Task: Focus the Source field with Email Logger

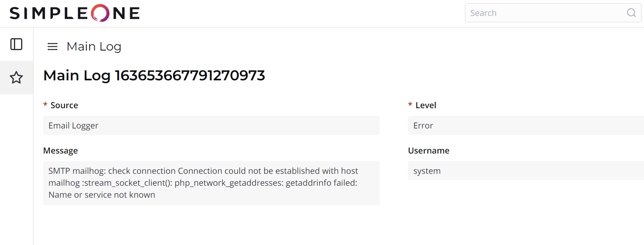Action: click(x=211, y=126)
